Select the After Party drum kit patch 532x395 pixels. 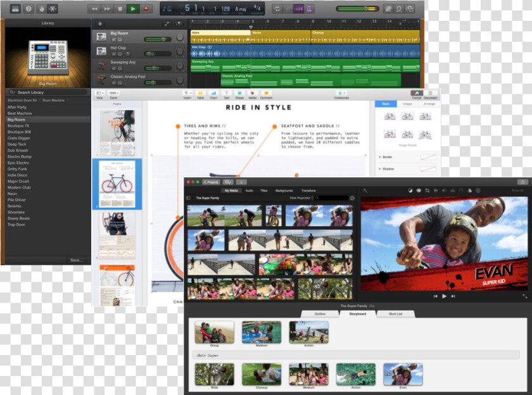[17, 107]
